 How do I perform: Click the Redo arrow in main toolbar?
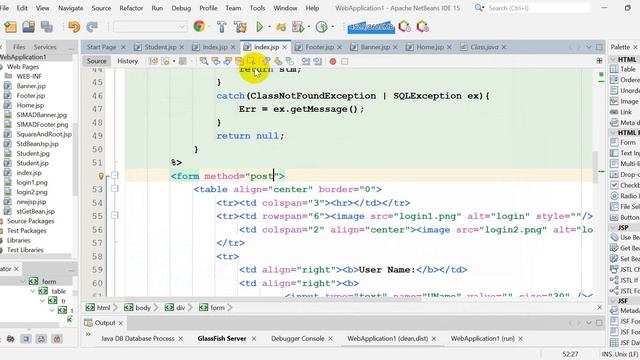(x=92, y=27)
